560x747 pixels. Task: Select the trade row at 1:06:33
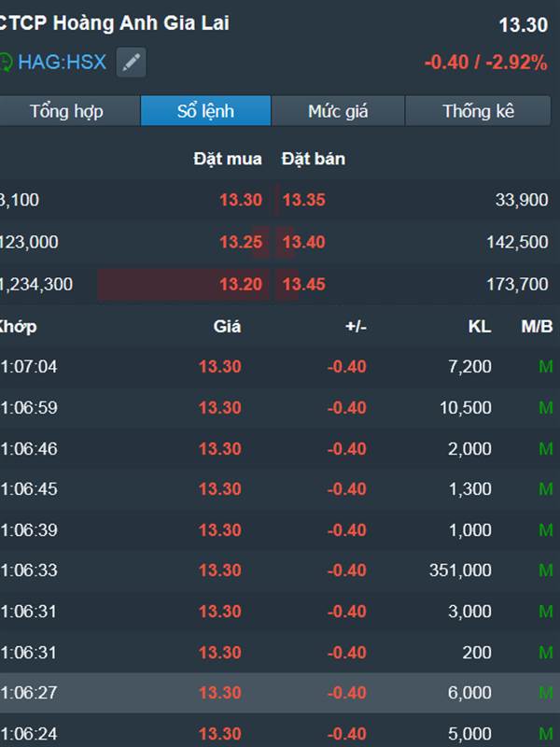tap(280, 571)
